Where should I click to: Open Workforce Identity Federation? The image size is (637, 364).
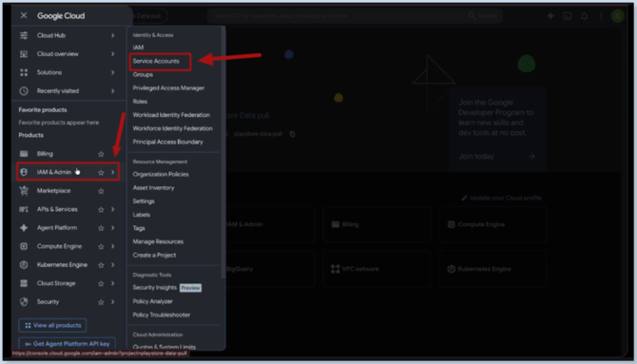coord(173,128)
